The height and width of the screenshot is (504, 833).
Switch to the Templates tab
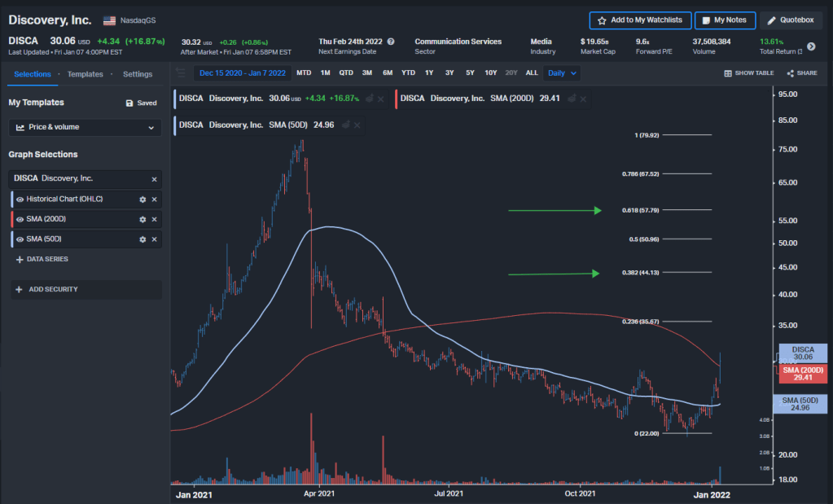coord(85,74)
